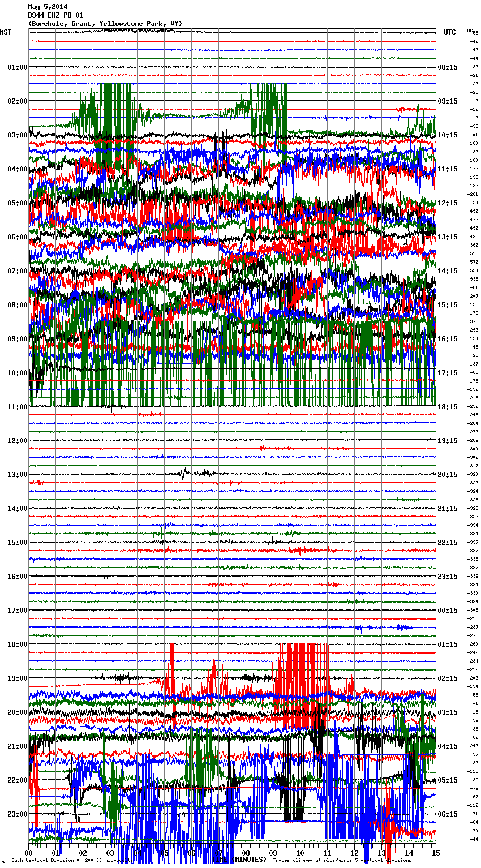
Task: Click the 18:15 UTC time label
Action: tap(448, 406)
